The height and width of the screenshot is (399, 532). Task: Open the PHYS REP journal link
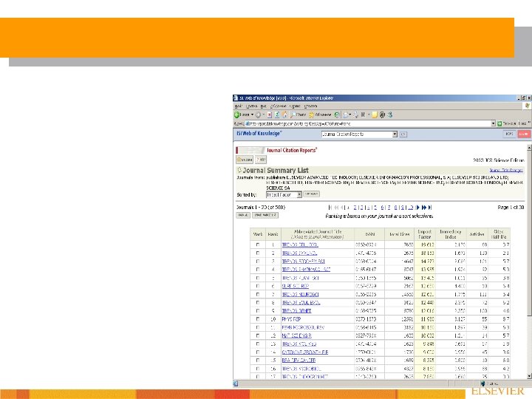tap(291, 319)
